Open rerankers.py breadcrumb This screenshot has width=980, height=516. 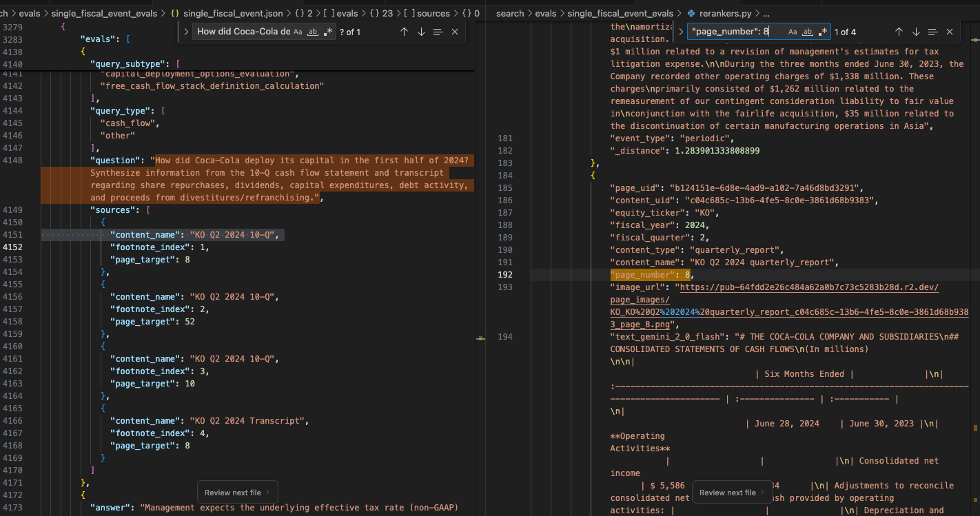pyautogui.click(x=726, y=13)
